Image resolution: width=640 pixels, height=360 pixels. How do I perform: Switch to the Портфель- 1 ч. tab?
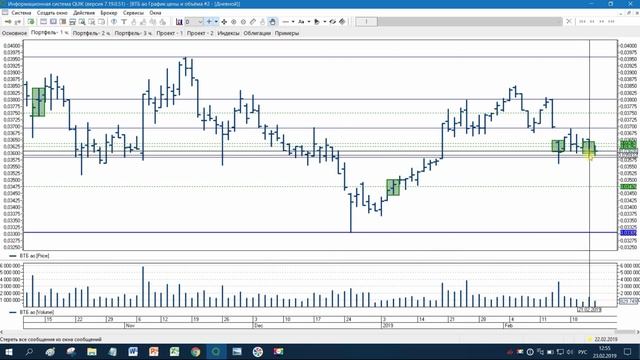coord(50,33)
